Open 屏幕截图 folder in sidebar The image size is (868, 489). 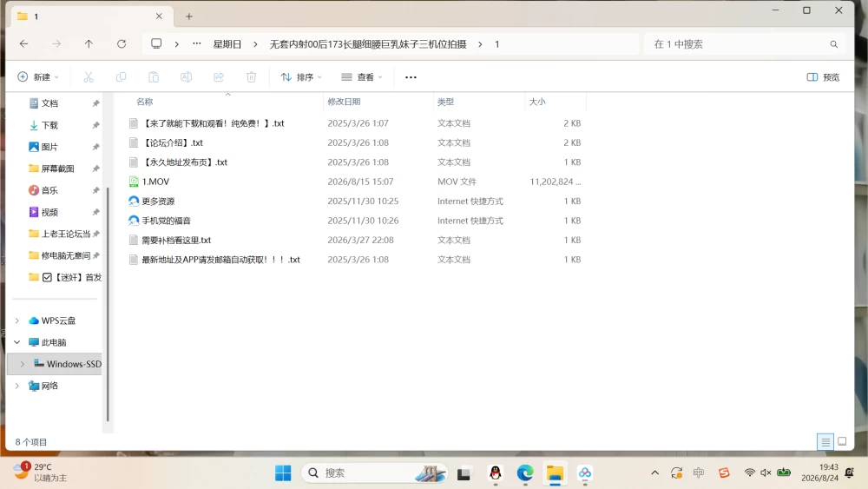[57, 169]
